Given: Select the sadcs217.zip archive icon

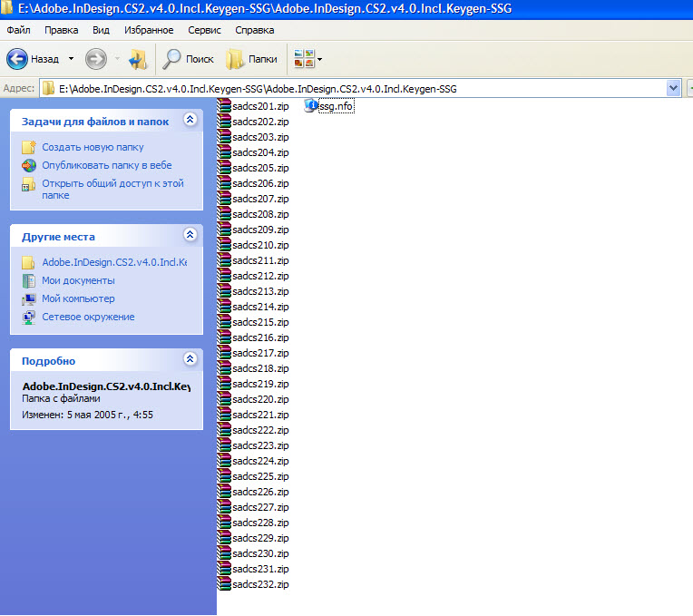Looking at the screenshot, I should [x=224, y=353].
